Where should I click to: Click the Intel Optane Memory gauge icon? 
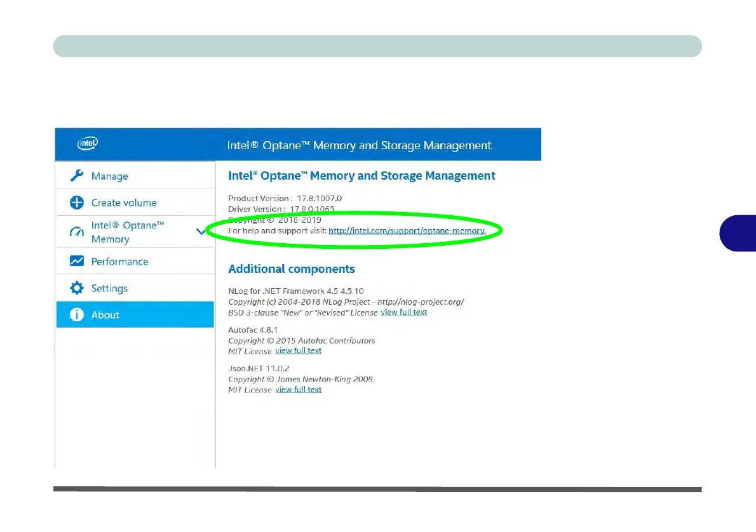point(77,232)
